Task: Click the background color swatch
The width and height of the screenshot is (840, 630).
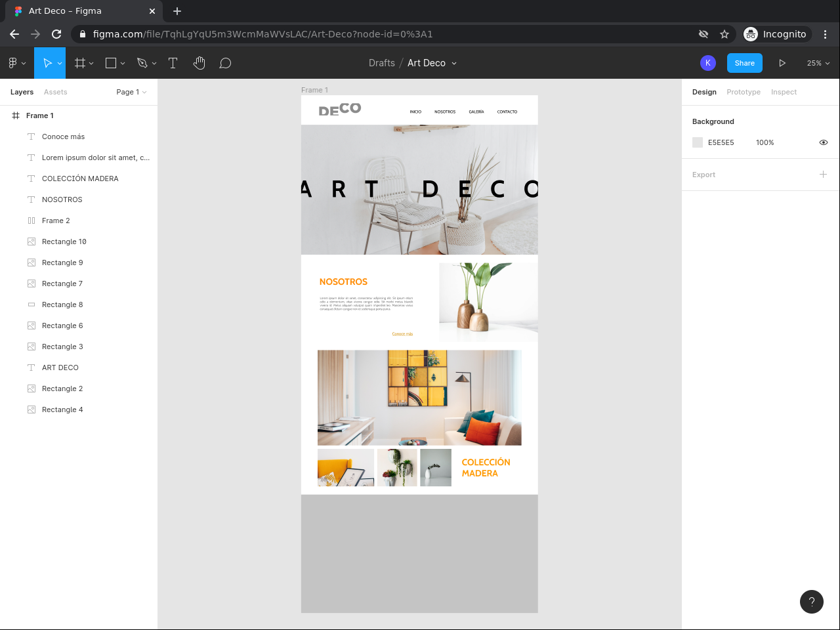Action: (x=698, y=142)
